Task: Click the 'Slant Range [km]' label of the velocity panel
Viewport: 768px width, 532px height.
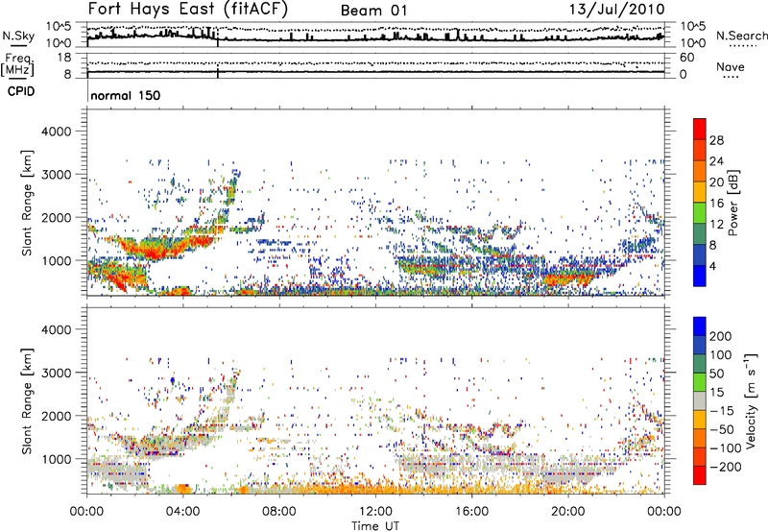Action: tap(27, 400)
